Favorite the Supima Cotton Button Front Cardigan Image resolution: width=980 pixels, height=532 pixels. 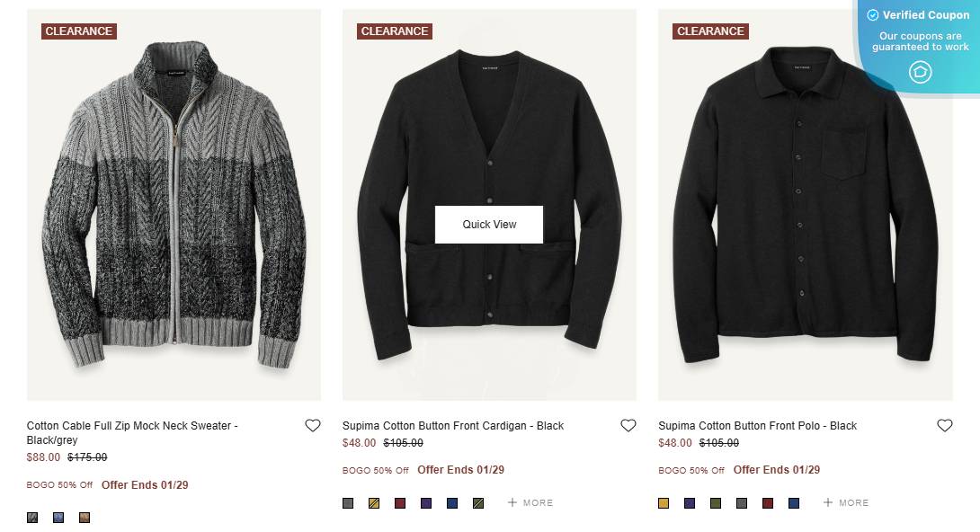tap(628, 426)
